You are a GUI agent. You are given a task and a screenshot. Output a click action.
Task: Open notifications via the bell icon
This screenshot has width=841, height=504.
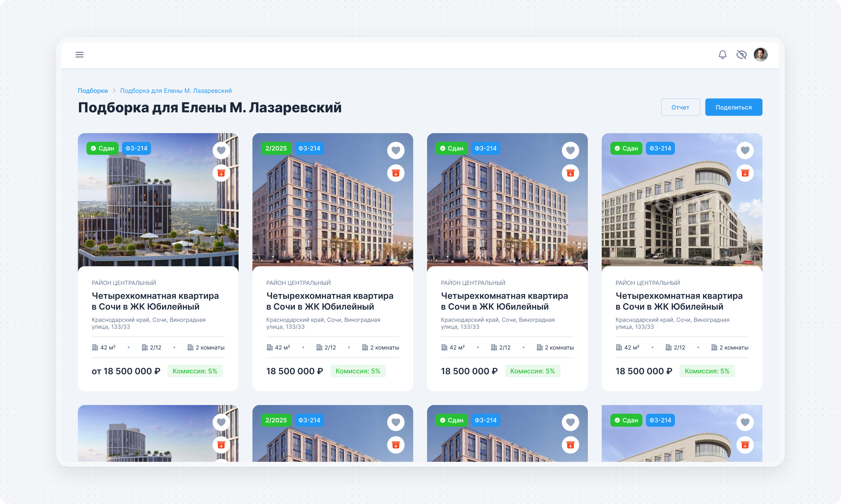pos(722,54)
